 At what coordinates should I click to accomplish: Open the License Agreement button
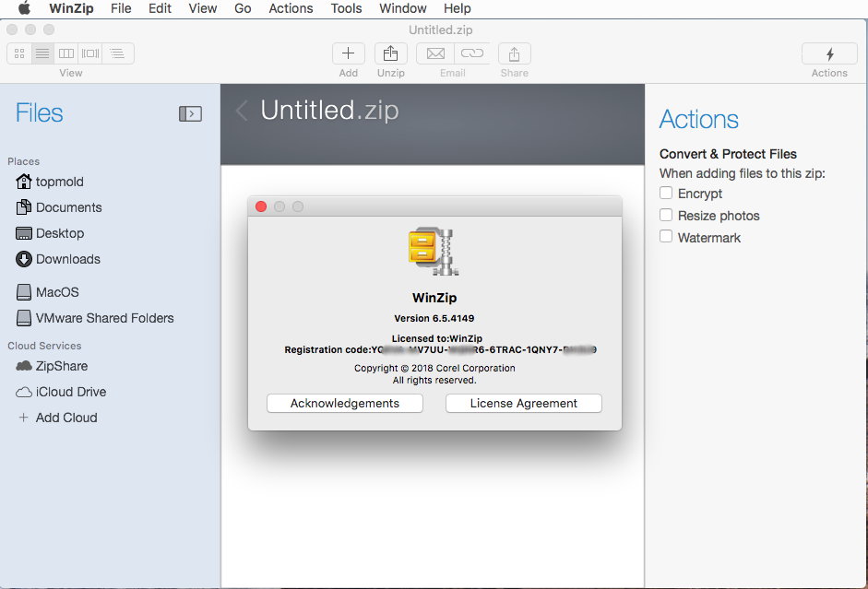pos(524,403)
